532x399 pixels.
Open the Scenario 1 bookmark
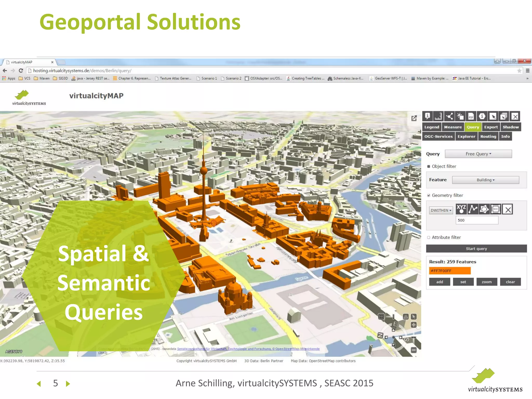tap(207, 78)
